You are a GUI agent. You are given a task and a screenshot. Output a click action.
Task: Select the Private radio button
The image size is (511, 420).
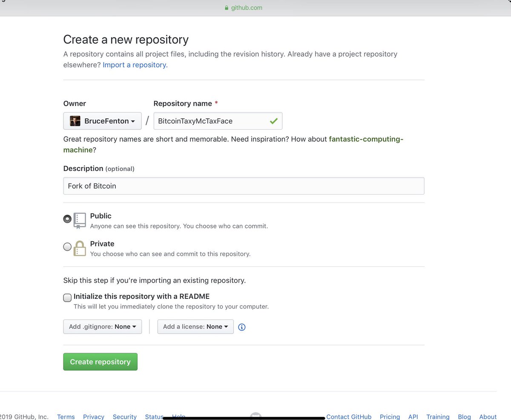67,246
